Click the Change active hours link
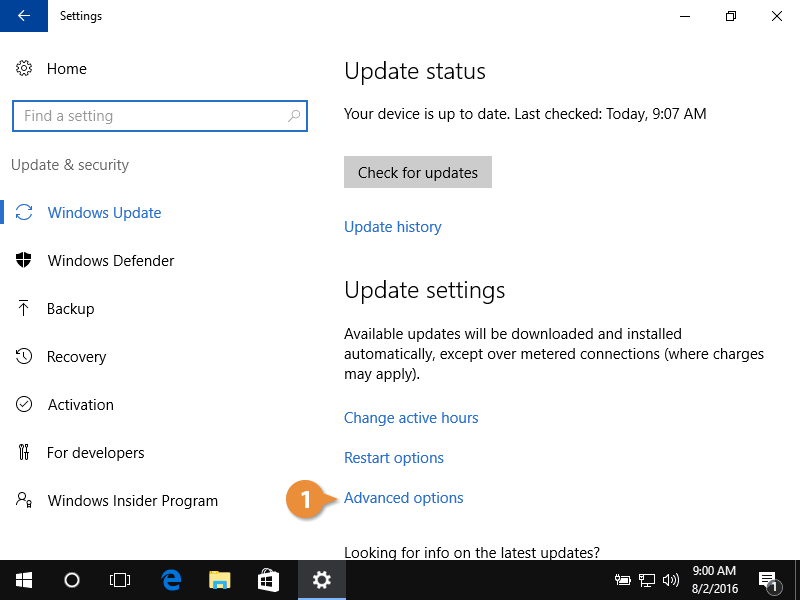 tap(411, 418)
